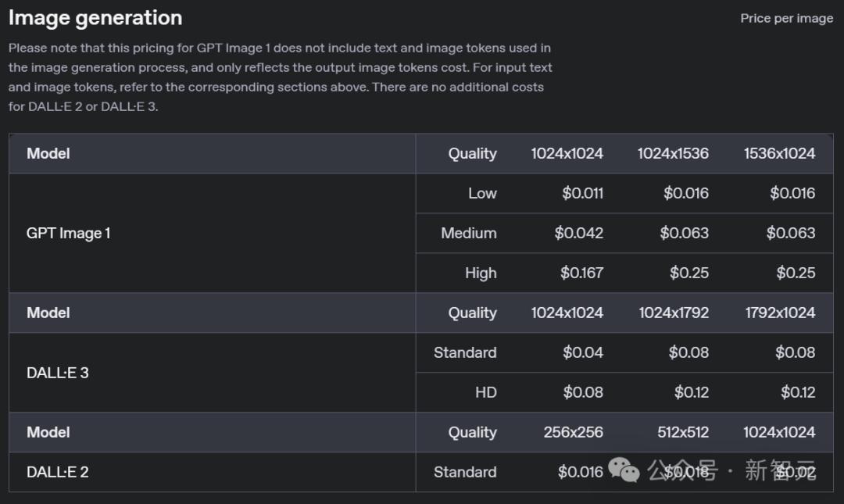Click the 1024x1792 column header

[x=673, y=313]
